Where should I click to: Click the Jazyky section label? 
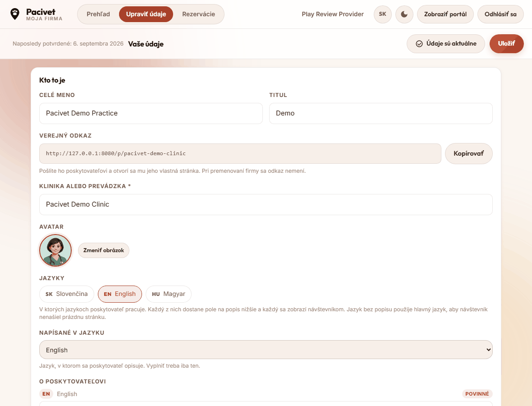tap(51, 278)
